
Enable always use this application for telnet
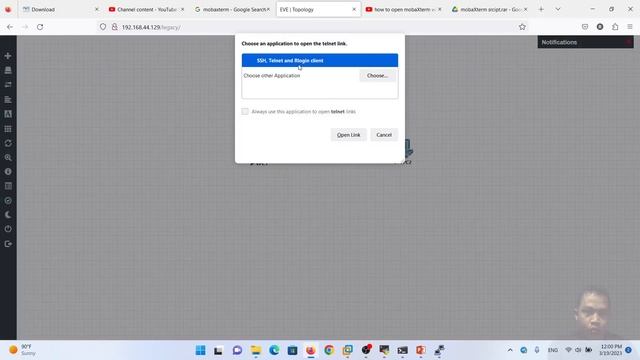245,111
